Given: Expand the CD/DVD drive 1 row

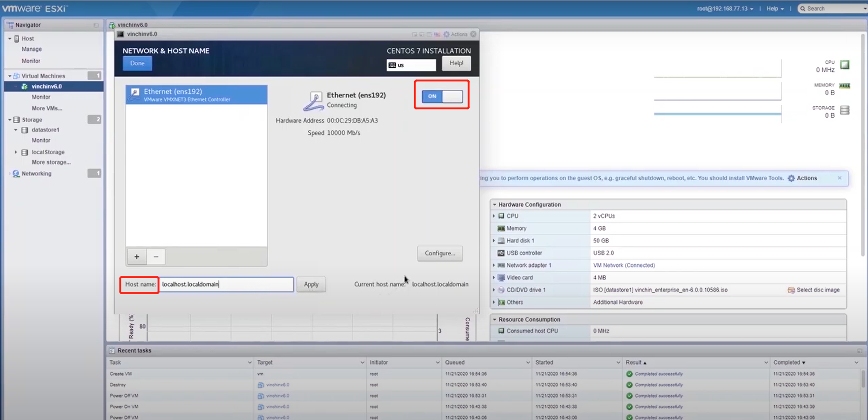Looking at the screenshot, I should click(494, 290).
